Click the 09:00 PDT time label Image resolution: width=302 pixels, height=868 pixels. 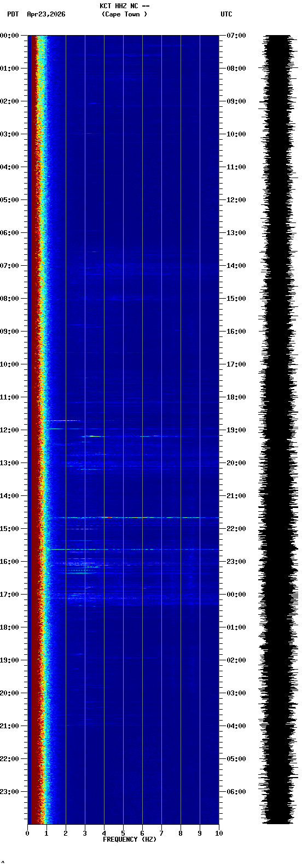[x=9, y=332]
